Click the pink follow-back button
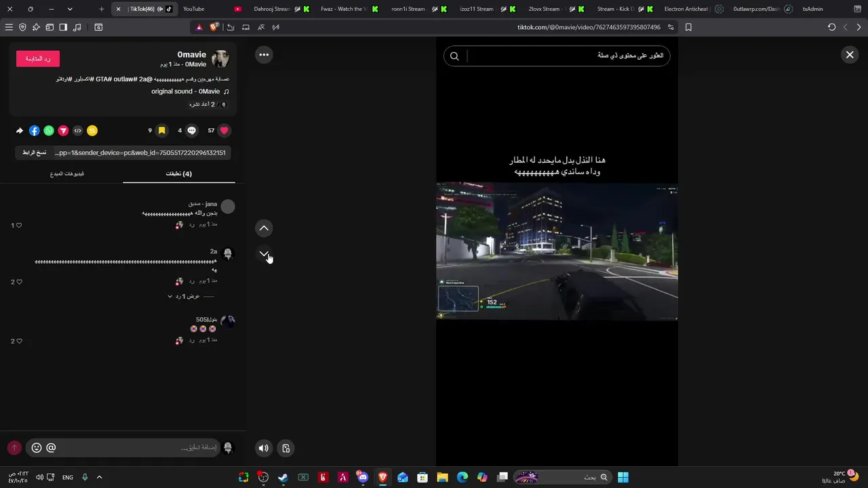 pyautogui.click(x=38, y=59)
